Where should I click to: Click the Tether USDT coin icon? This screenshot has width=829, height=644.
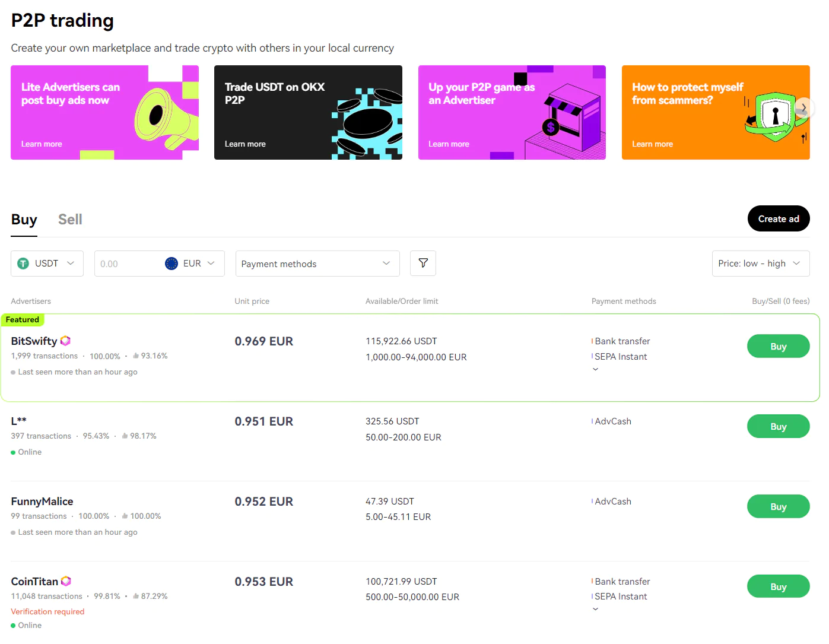(23, 264)
